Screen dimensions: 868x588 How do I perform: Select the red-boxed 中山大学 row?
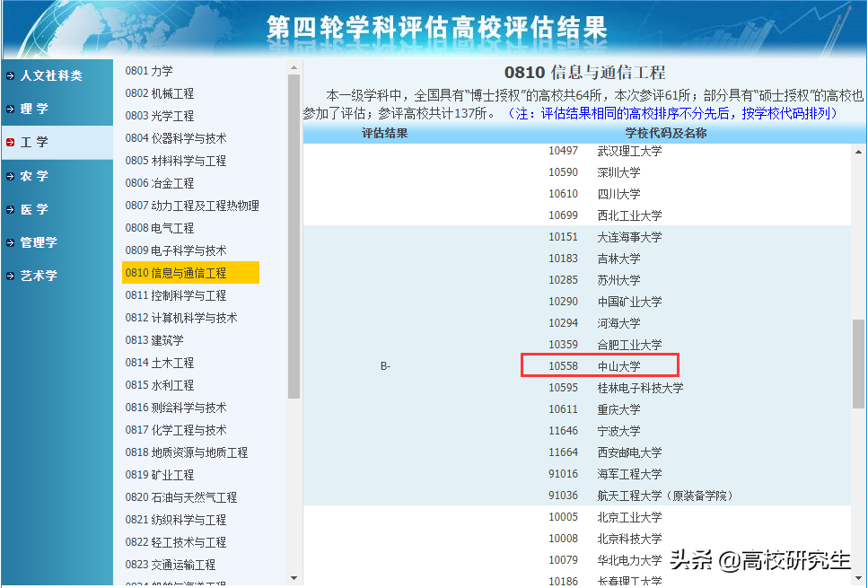pyautogui.click(x=599, y=364)
